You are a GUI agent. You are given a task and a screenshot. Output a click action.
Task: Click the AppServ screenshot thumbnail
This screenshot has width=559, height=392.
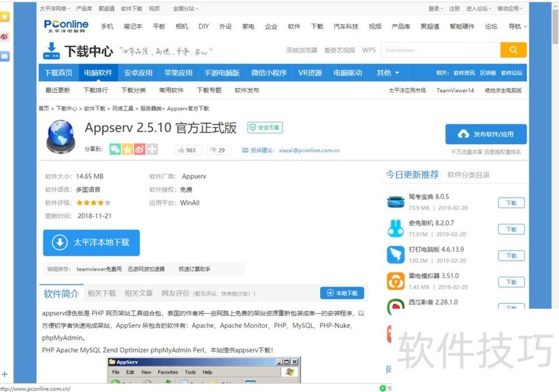(204, 370)
